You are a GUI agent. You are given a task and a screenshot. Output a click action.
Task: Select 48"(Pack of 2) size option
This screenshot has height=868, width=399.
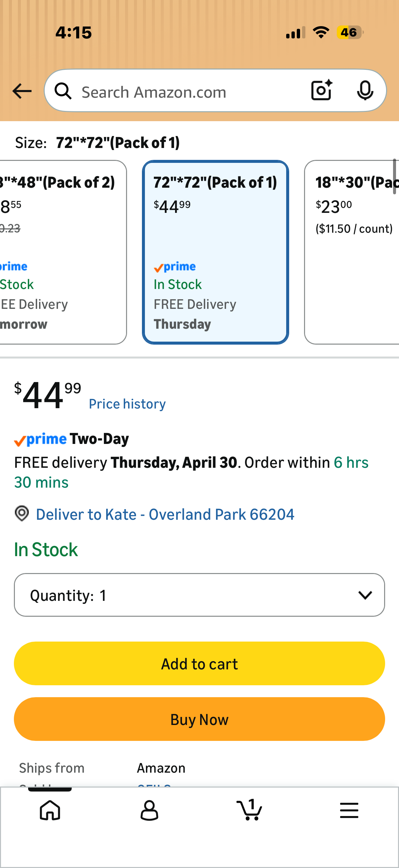click(x=61, y=252)
